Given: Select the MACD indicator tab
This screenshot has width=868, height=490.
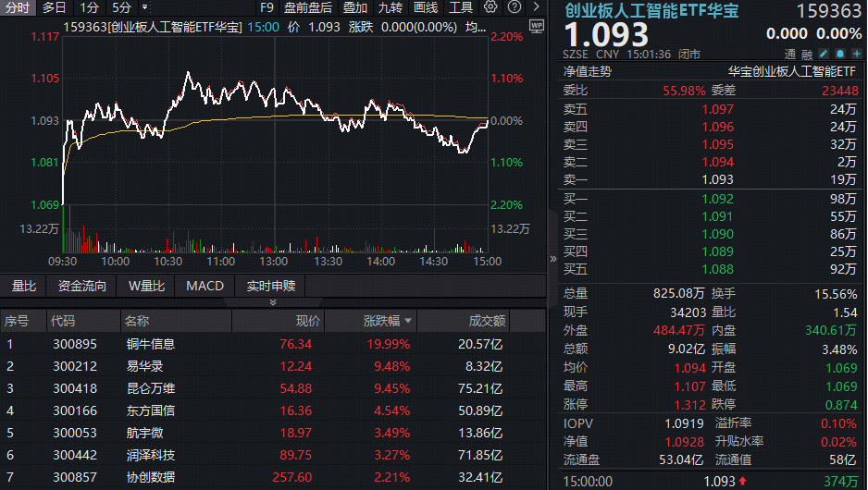Looking at the screenshot, I should 205,286.
